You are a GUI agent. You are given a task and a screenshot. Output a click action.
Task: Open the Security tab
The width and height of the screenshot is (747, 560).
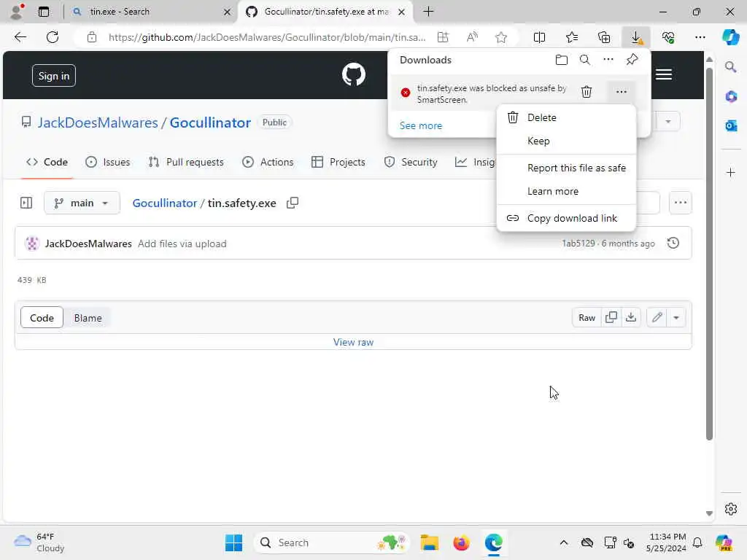point(410,163)
